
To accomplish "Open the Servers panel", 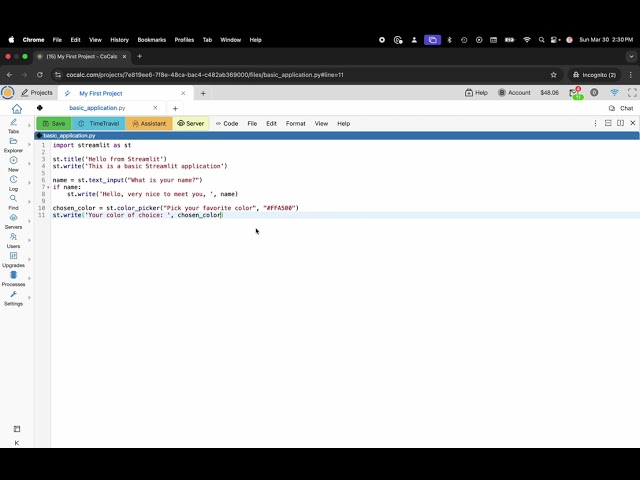I will click(13, 222).
